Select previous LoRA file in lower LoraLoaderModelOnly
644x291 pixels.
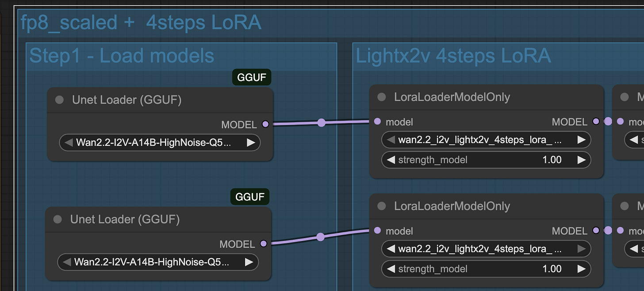click(x=391, y=249)
